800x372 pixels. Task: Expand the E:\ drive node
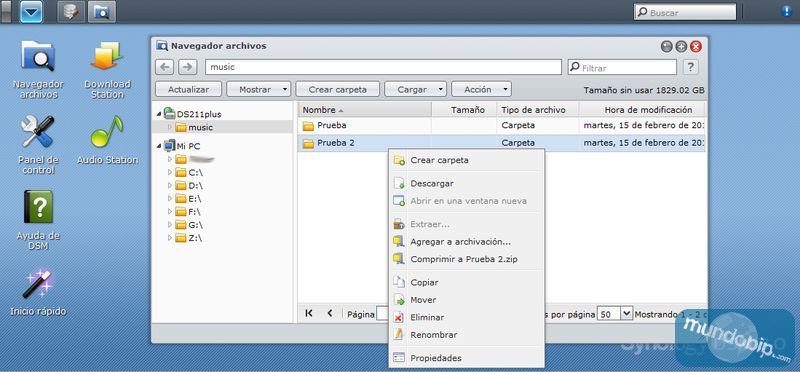coord(170,199)
